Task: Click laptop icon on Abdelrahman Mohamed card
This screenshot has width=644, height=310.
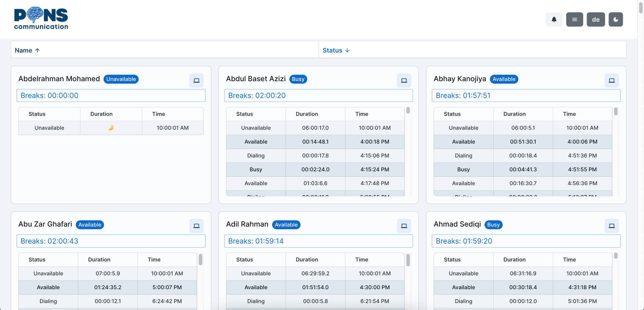Action: point(197,81)
